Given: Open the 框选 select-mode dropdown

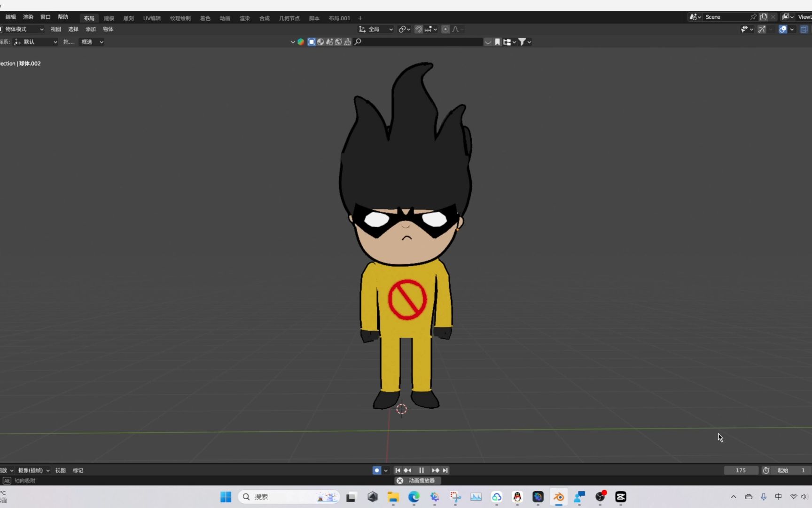Looking at the screenshot, I should coord(92,42).
